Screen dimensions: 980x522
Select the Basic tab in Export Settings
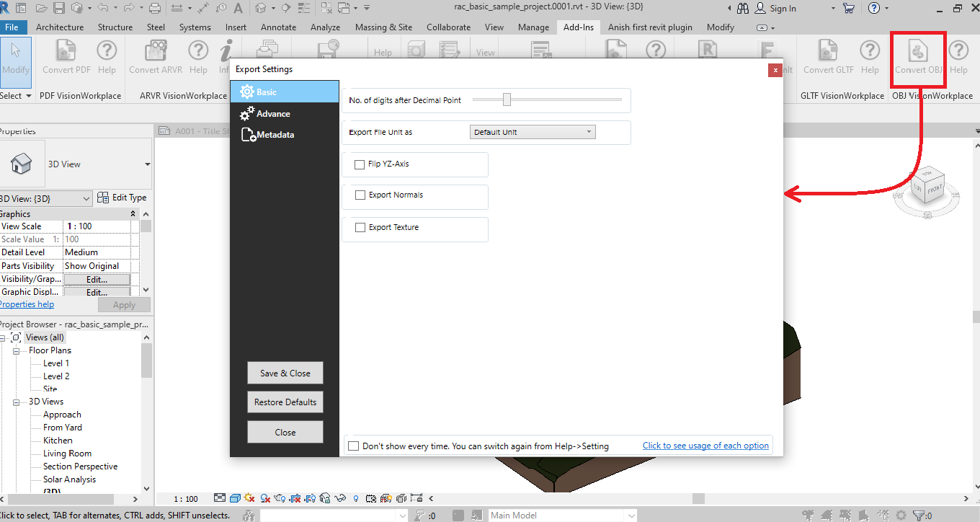tap(284, 92)
